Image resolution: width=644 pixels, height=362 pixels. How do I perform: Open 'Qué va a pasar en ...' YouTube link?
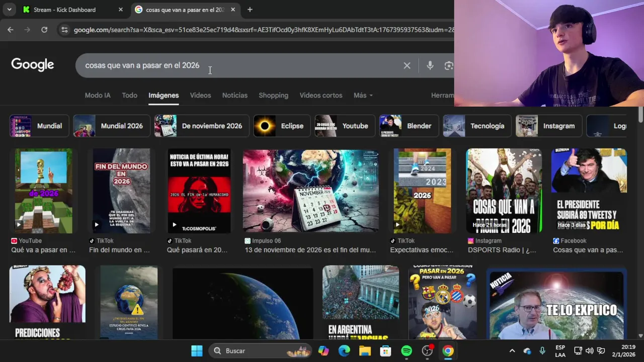tap(43, 250)
